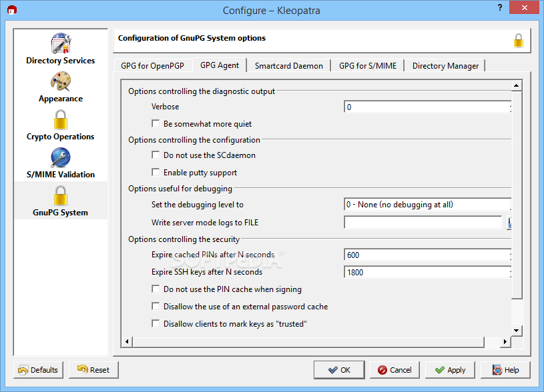
Task: Switch to the GPG for OpenPGP tab
Action: pos(153,66)
